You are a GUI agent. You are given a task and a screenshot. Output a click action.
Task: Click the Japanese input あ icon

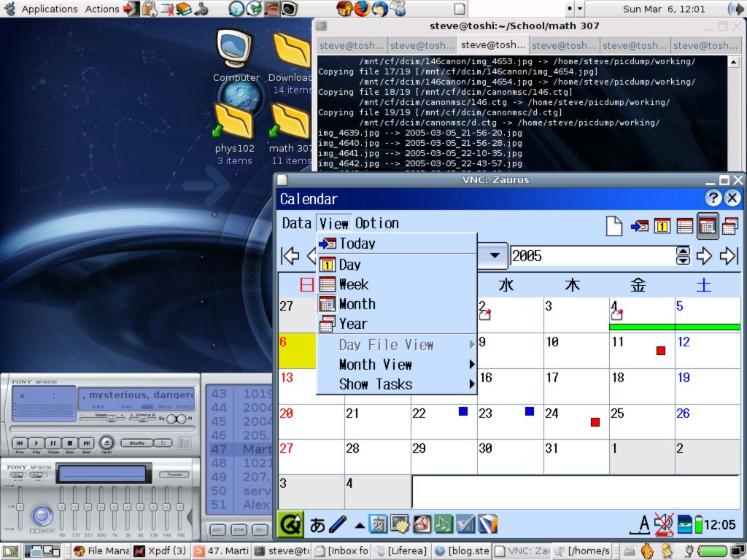[317, 525]
